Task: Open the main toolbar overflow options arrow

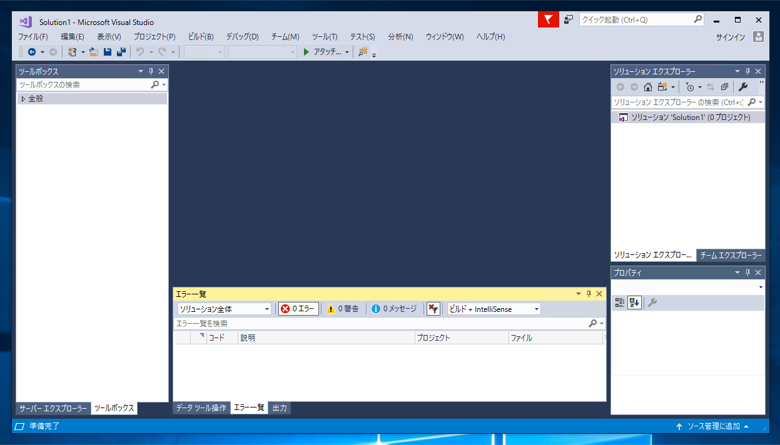Action: [374, 54]
